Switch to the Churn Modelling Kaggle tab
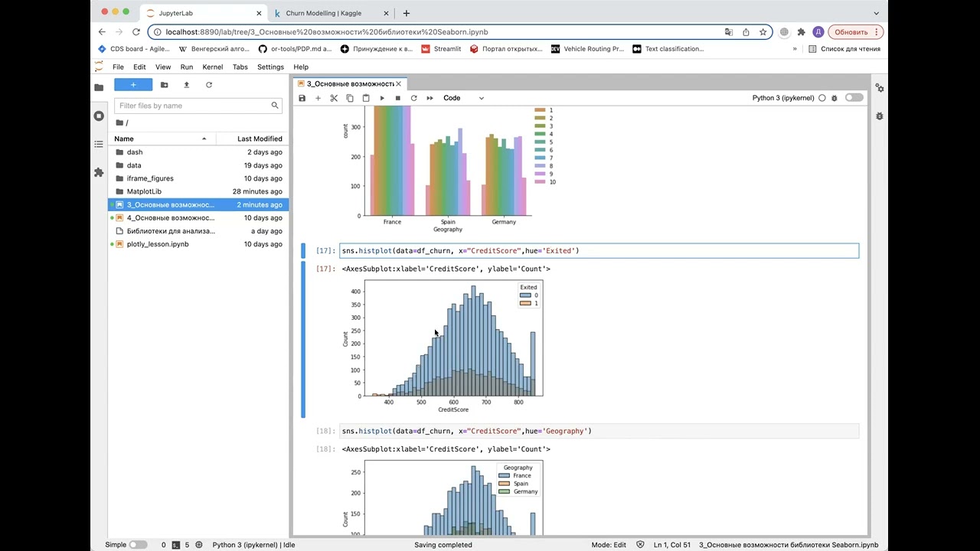This screenshot has width=980, height=551. 323,13
